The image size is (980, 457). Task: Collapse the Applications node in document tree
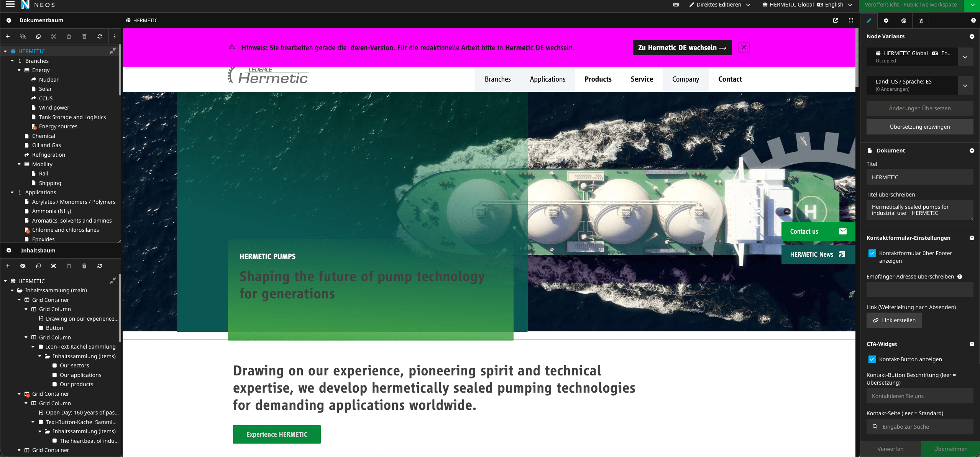(12, 192)
